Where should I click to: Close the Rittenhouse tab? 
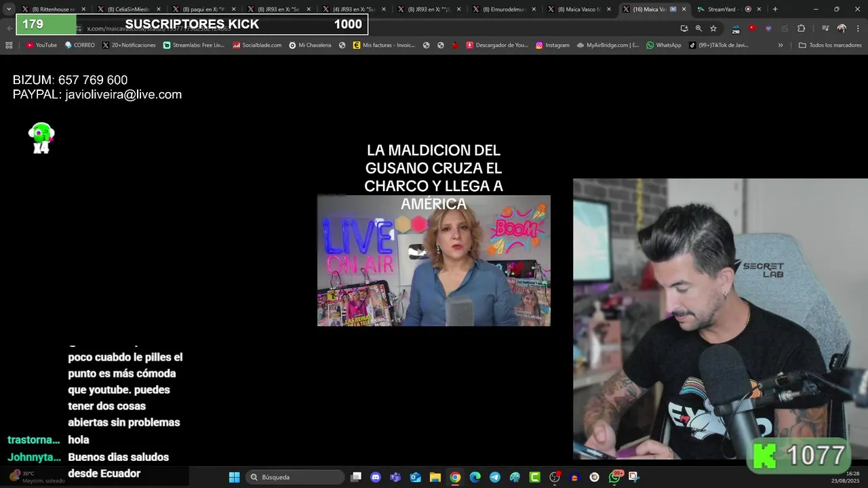tap(83, 9)
